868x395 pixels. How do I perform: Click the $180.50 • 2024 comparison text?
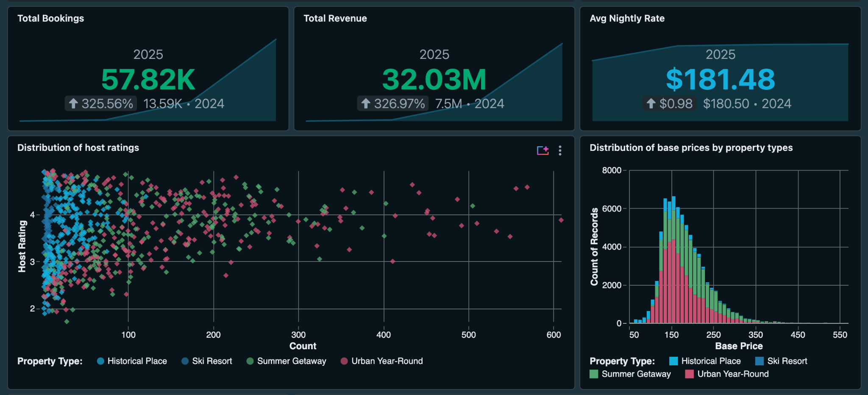tap(747, 103)
